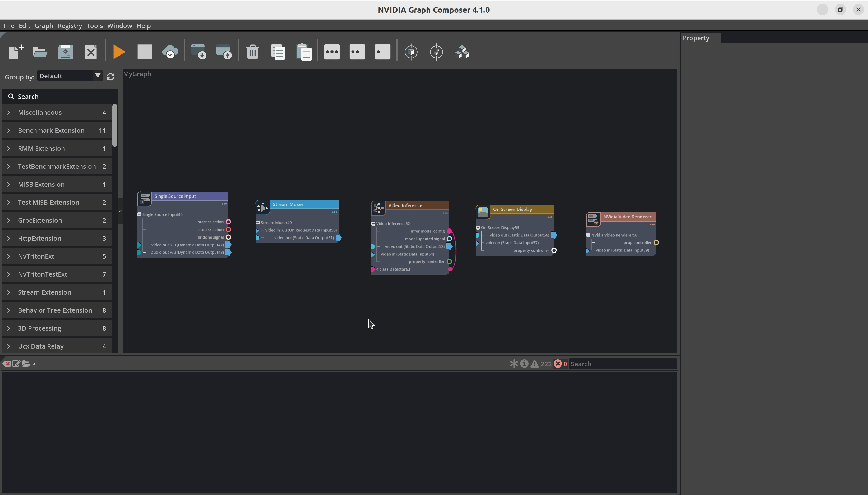This screenshot has height=495, width=868.
Task: Click the bottom status bar Search field
Action: 620,364
